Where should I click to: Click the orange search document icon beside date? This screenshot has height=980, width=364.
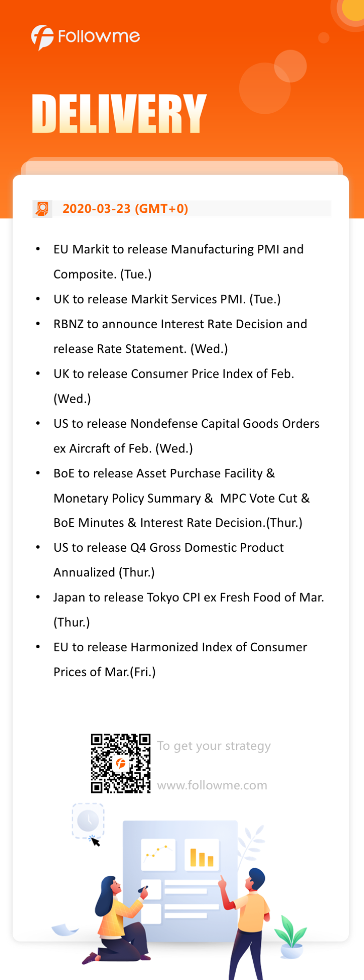pos(42,209)
